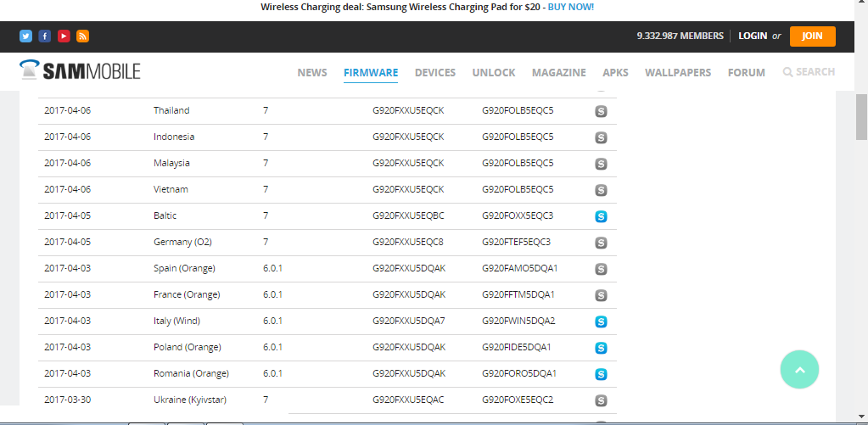Click date 2017-03-30 in Ukraine row

pos(68,400)
